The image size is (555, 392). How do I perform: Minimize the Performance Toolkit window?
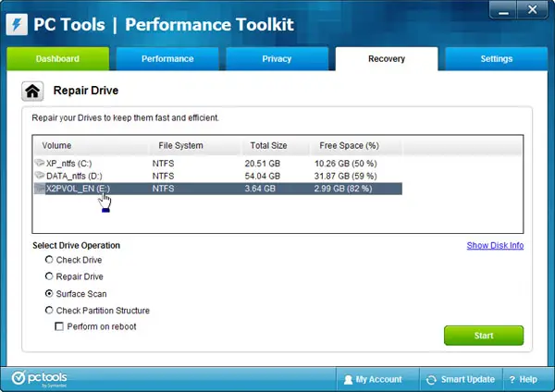(x=503, y=9)
